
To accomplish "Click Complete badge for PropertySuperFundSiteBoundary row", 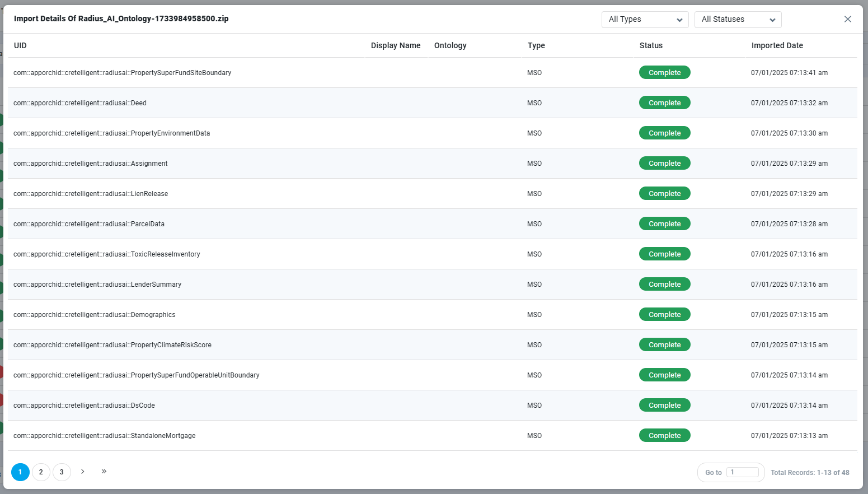I will [664, 73].
